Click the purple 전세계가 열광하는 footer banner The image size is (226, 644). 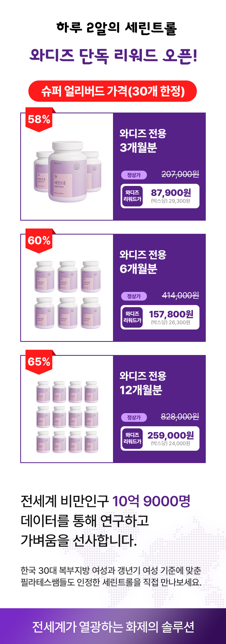coord(113,627)
